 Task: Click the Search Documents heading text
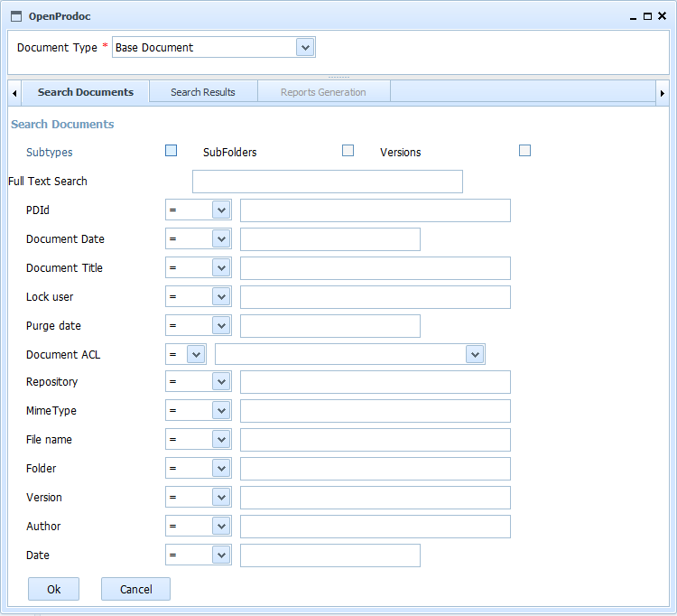click(62, 125)
